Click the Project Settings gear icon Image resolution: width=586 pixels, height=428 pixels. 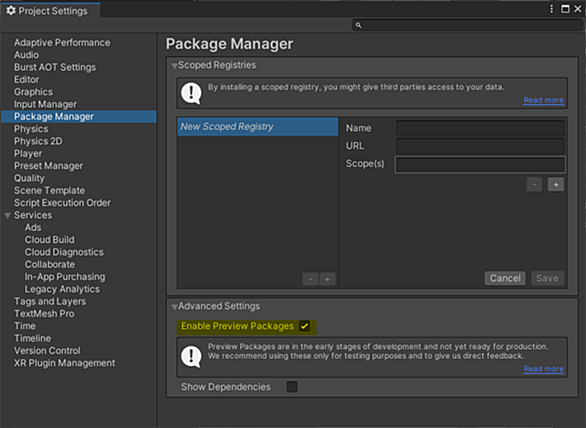coord(11,10)
